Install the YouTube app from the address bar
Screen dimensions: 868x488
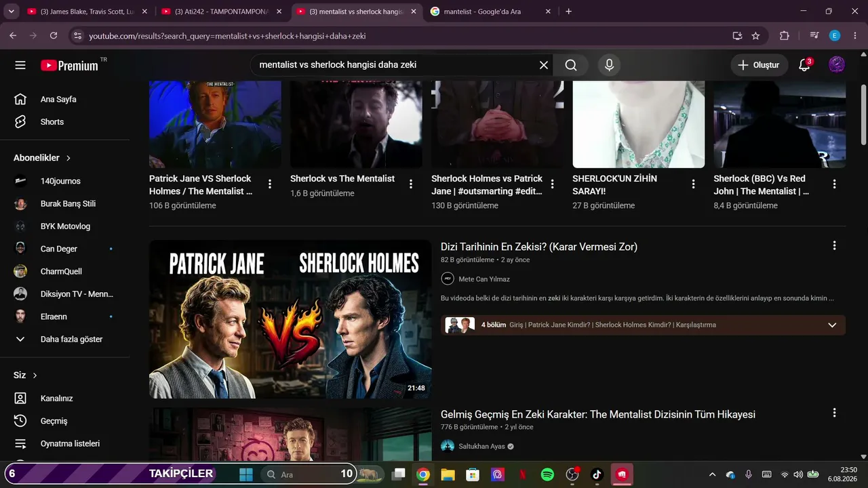tap(737, 35)
